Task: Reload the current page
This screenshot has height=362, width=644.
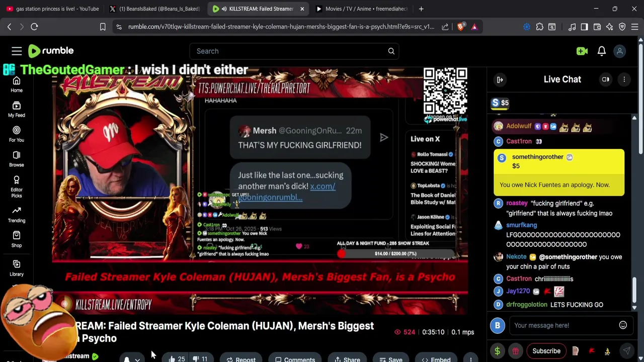Action: click(x=34, y=27)
